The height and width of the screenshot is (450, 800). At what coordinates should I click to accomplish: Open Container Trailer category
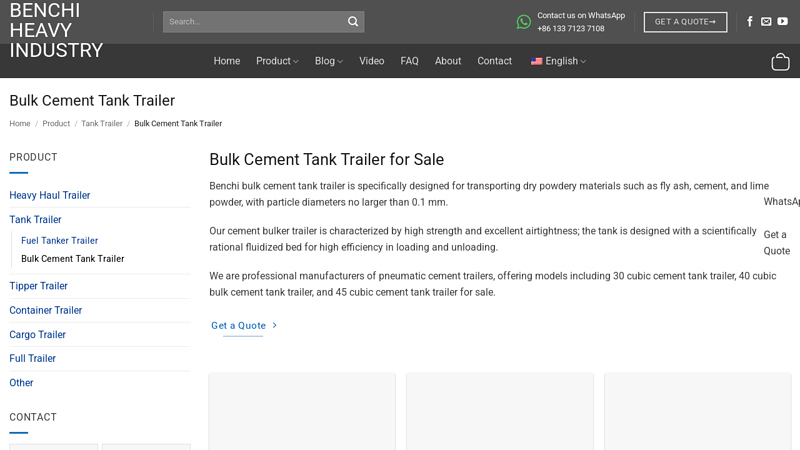click(x=45, y=310)
